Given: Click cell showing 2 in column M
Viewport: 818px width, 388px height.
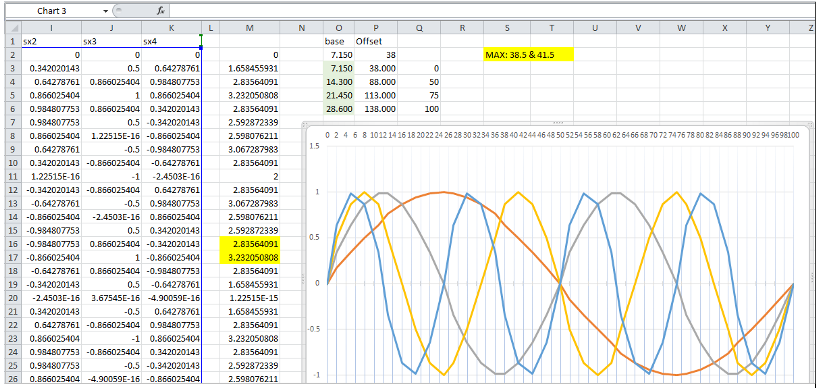Looking at the screenshot, I should (x=250, y=176).
